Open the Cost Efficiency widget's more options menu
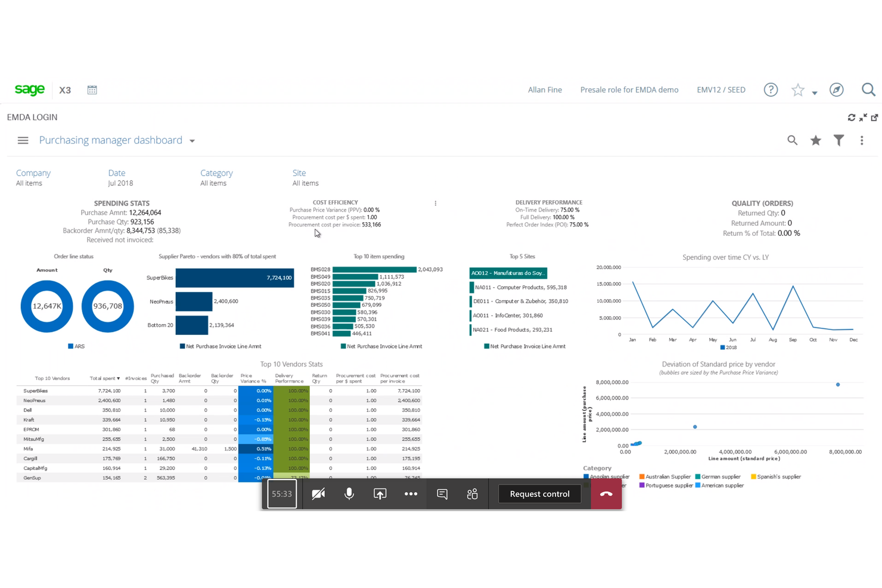The image size is (882, 588). 436,203
